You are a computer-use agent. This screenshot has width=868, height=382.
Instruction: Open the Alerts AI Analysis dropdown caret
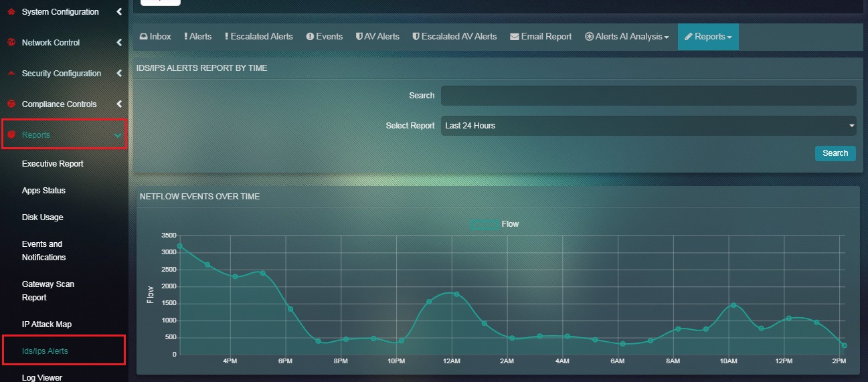click(667, 37)
